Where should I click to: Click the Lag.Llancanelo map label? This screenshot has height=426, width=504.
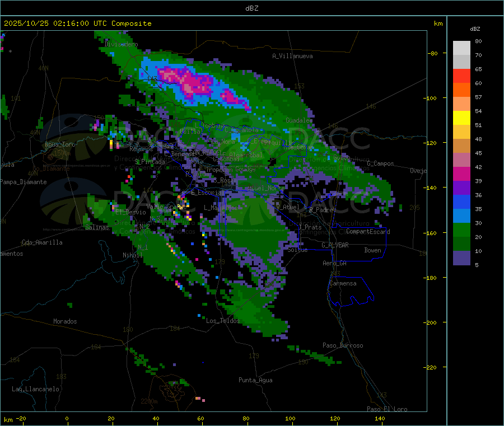pyautogui.click(x=36, y=389)
